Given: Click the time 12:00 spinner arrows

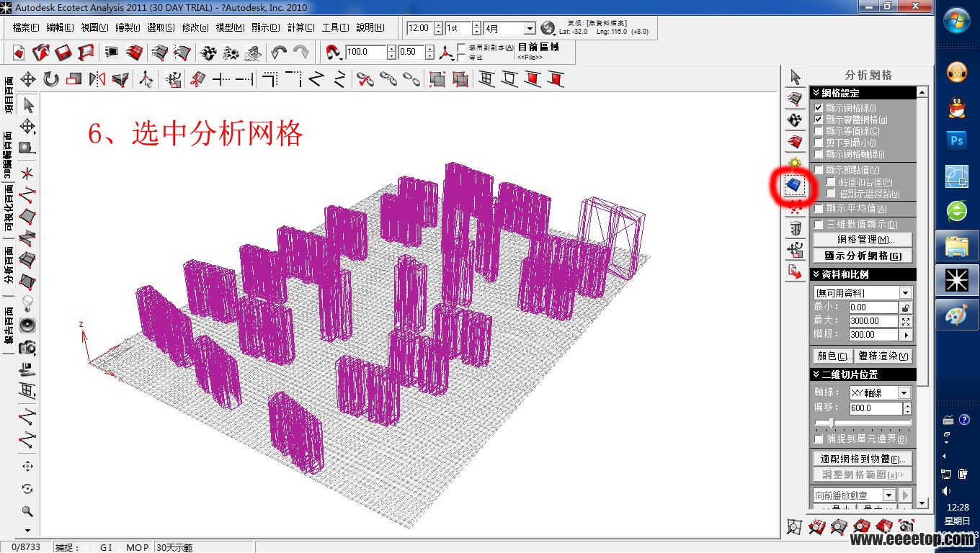Looking at the screenshot, I should click(437, 28).
